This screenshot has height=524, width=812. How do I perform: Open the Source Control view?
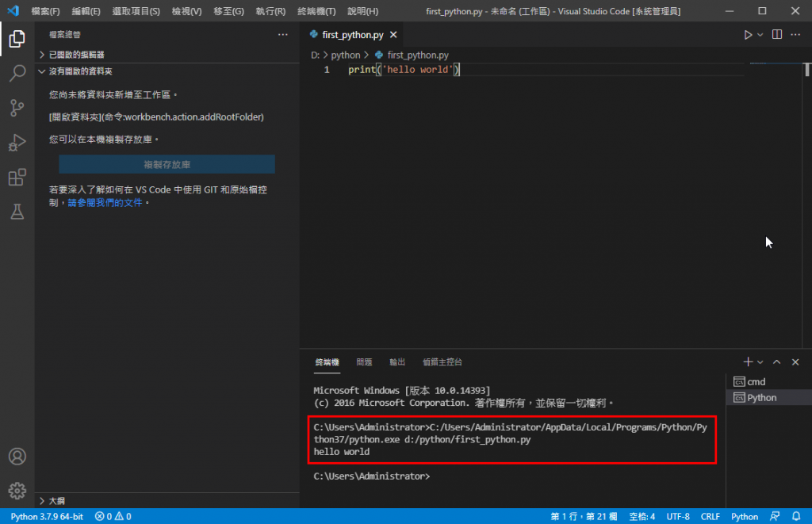(17, 108)
